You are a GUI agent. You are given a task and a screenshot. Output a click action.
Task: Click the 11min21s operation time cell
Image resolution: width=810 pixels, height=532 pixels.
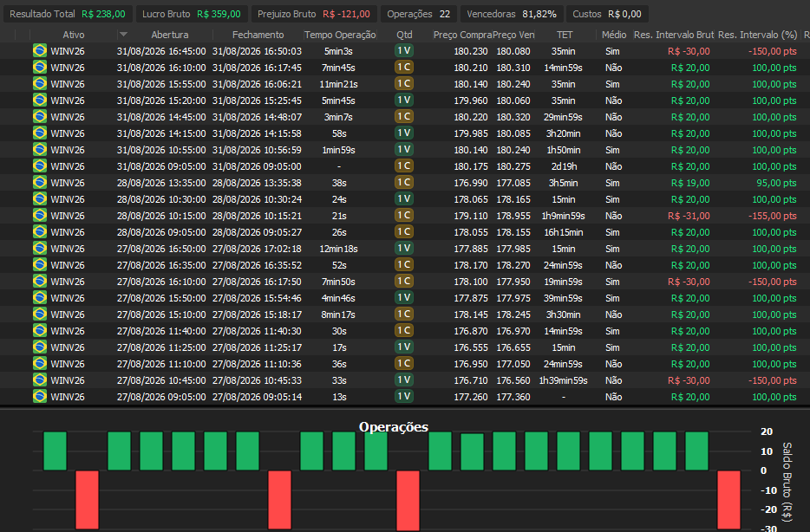coord(339,84)
